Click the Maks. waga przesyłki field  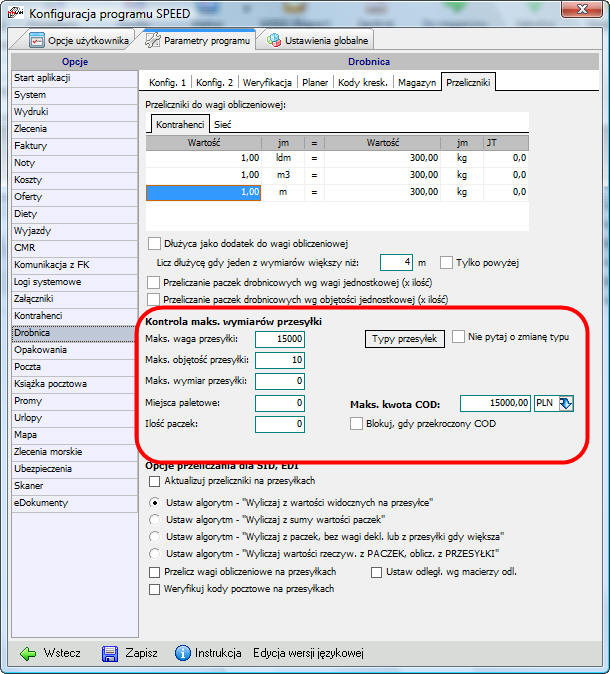[x=280, y=339]
